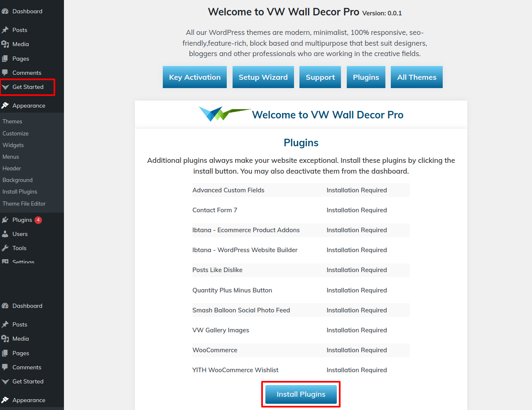Image resolution: width=532 pixels, height=410 pixels.
Task: Select the Posts Like Dislike plugin name
Action: coord(217,270)
